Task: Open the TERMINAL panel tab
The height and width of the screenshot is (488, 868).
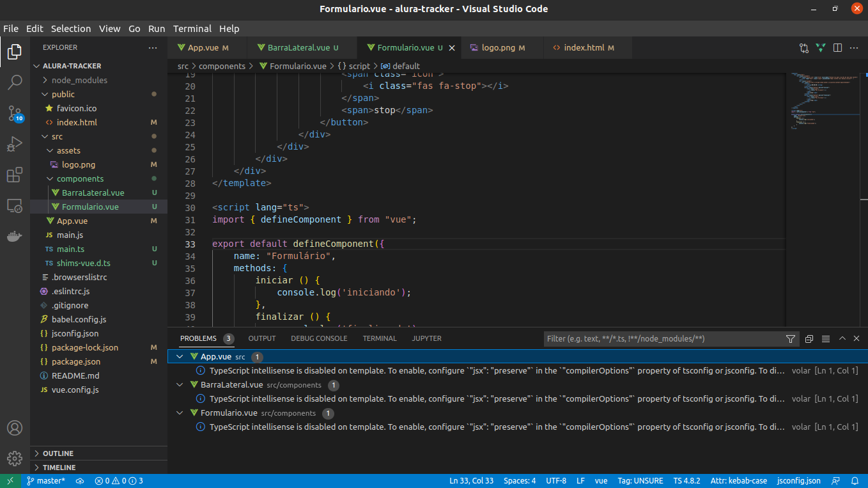Action: pyautogui.click(x=380, y=338)
